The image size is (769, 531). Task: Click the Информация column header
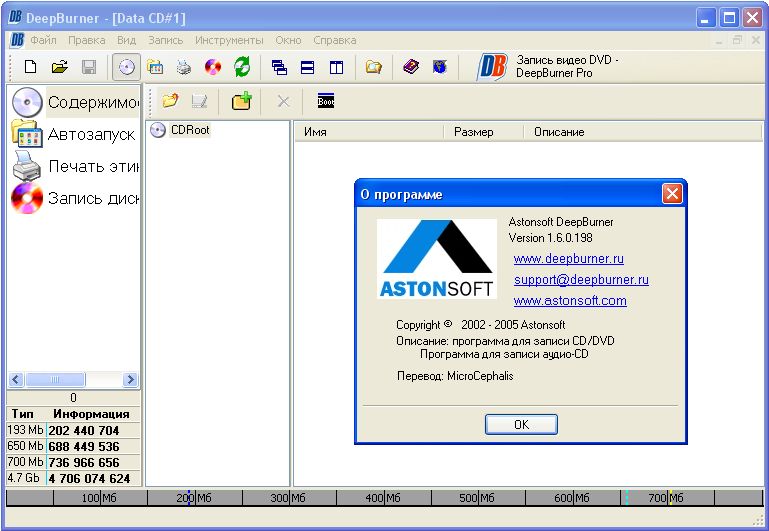click(92, 414)
